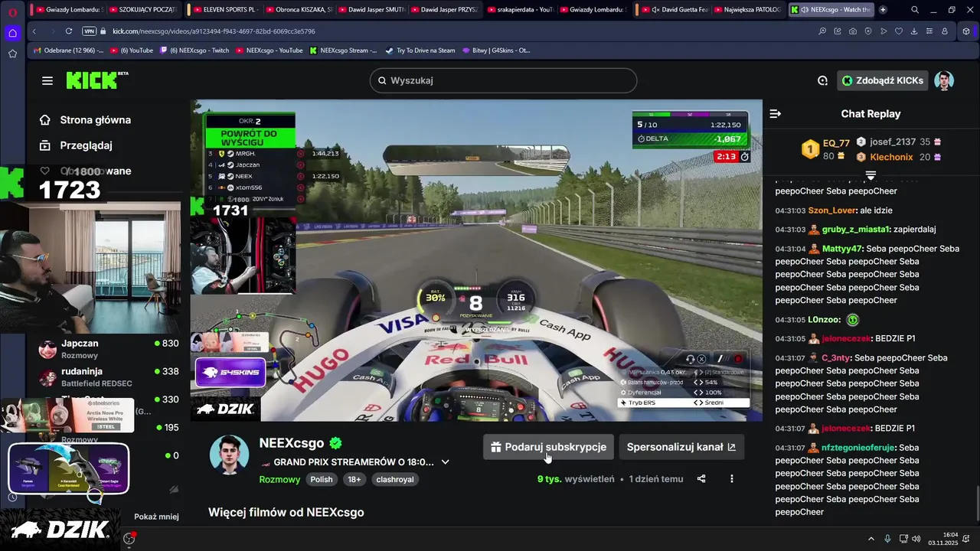980x551 pixels.
Task: Switch to the srakapierdata YouTube tab
Action: (x=522, y=10)
